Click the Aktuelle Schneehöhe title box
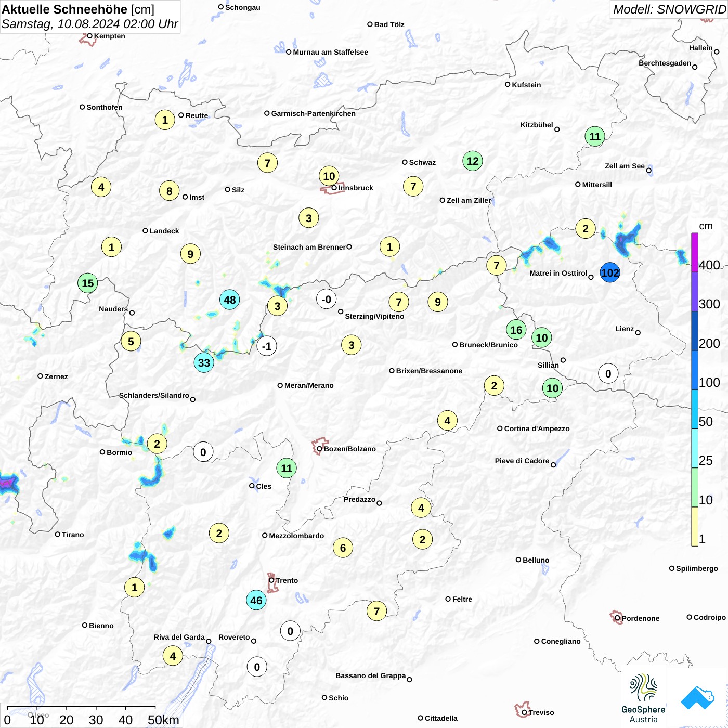Screen dimensions: 728x728 pos(90,17)
